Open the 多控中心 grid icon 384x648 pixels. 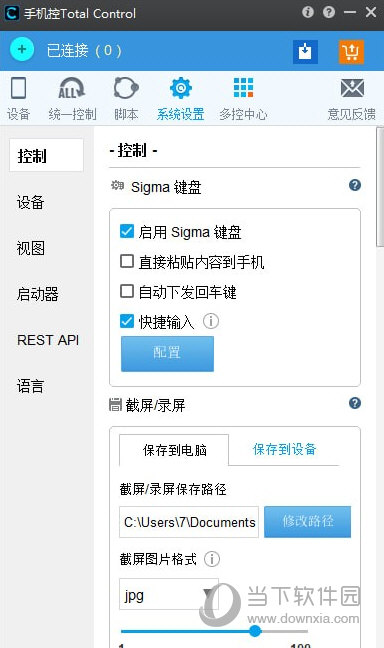(x=243, y=88)
